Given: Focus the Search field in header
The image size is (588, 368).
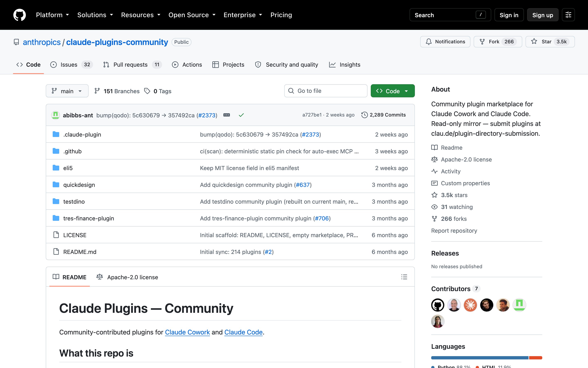Looking at the screenshot, I should click(x=450, y=15).
